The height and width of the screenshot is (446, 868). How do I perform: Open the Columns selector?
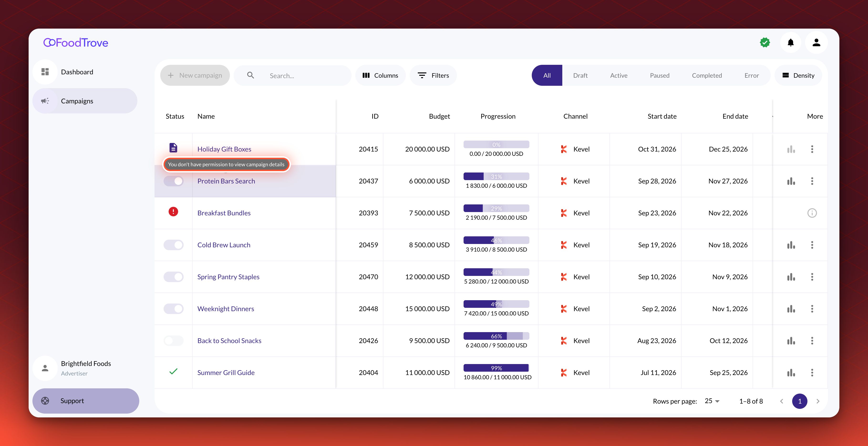380,75
